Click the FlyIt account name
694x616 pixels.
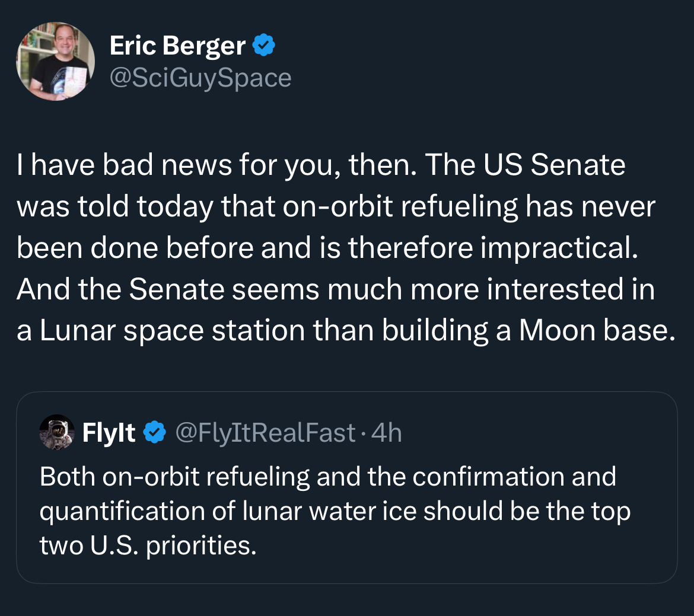tap(109, 433)
